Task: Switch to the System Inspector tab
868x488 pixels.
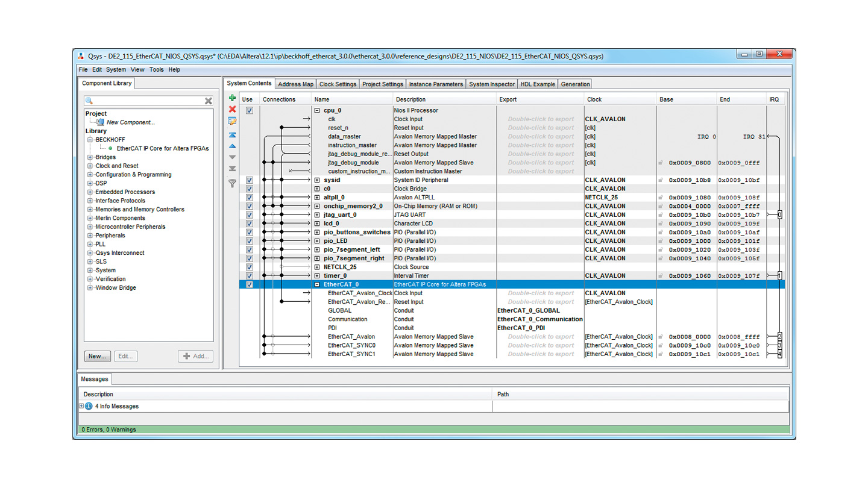Action: [x=492, y=84]
